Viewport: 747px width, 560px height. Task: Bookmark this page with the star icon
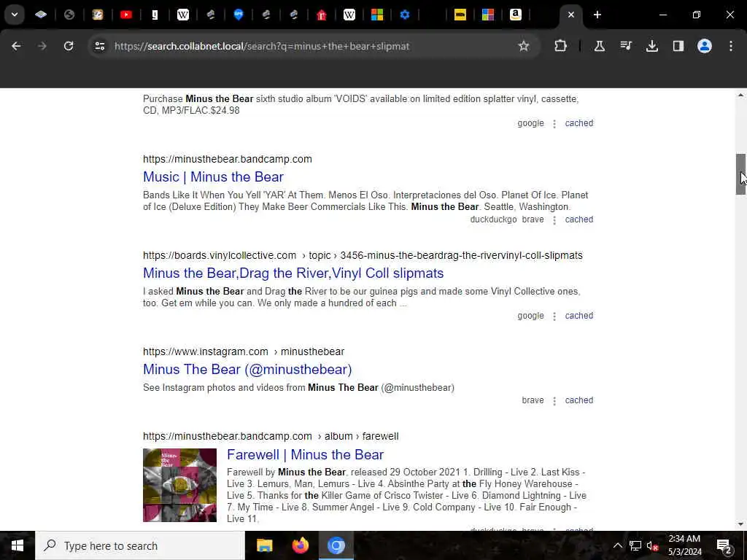(x=524, y=46)
